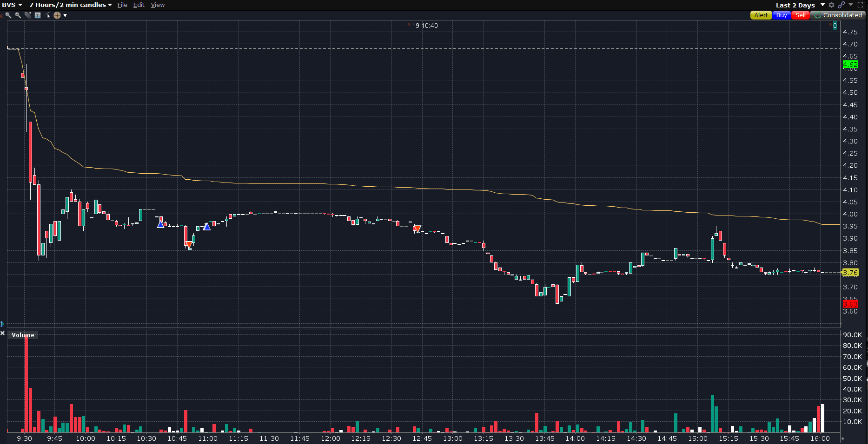Click the 10.0K volume axis label

click(853, 422)
